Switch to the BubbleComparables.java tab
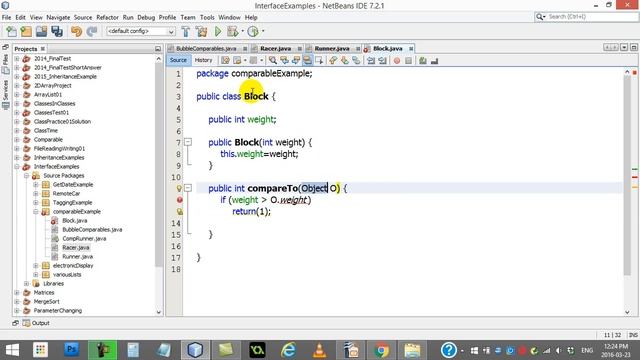The image size is (640, 360). 206,49
